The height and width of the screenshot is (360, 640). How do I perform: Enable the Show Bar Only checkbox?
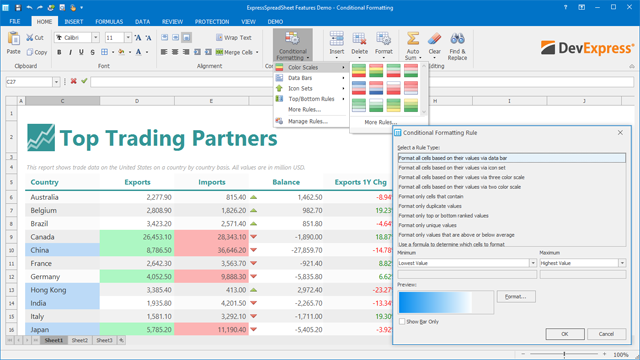[x=402, y=322]
